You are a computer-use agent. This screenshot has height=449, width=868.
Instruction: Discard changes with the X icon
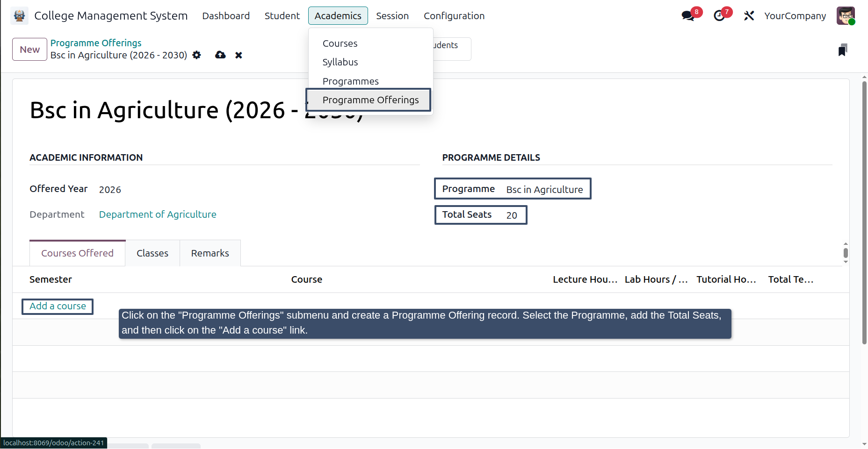[239, 55]
